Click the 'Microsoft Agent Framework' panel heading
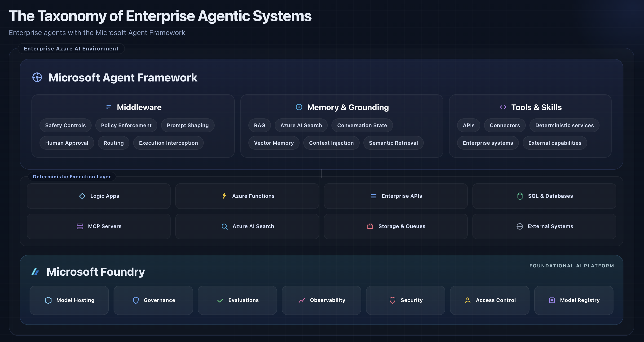The image size is (644, 342). 123,77
